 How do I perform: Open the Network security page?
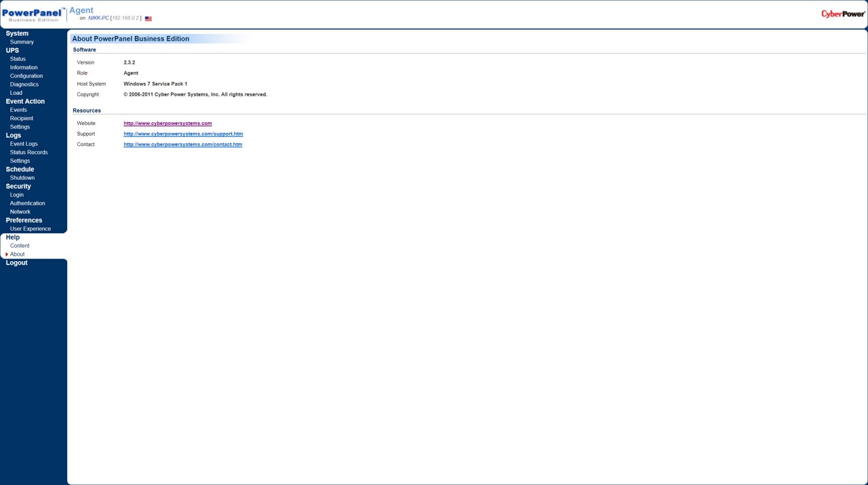[20, 212]
